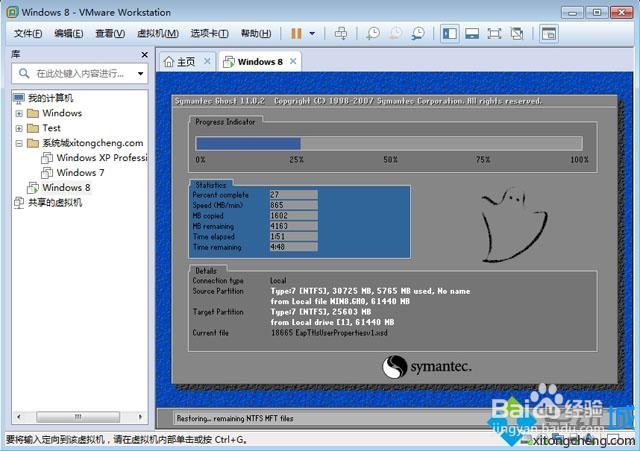Take a snapshot with the clock-plus icon
This screenshot has height=451, width=640.
click(x=373, y=33)
